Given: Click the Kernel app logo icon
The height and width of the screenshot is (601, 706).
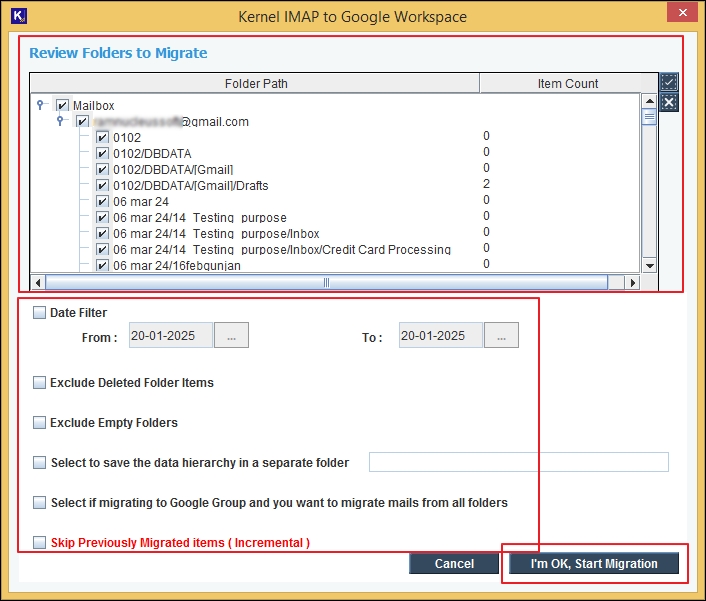Looking at the screenshot, I should (19, 16).
